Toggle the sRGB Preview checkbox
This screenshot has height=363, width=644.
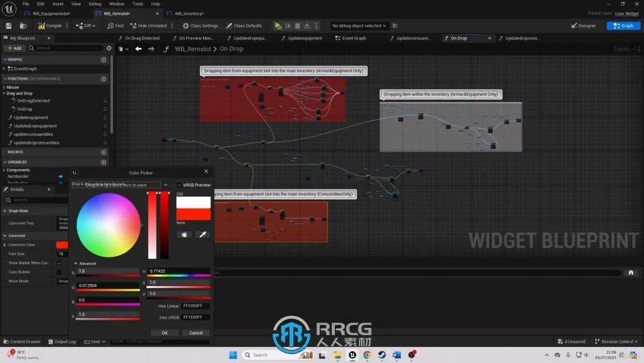coord(179,185)
